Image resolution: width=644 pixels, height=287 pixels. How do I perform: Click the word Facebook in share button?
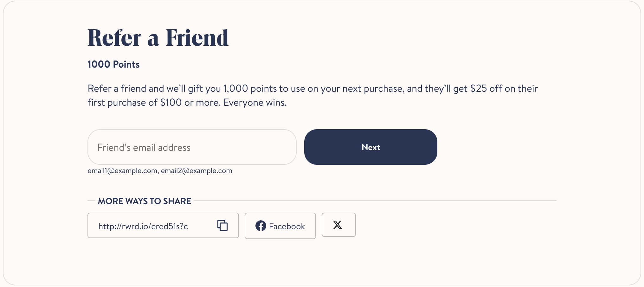click(x=287, y=226)
